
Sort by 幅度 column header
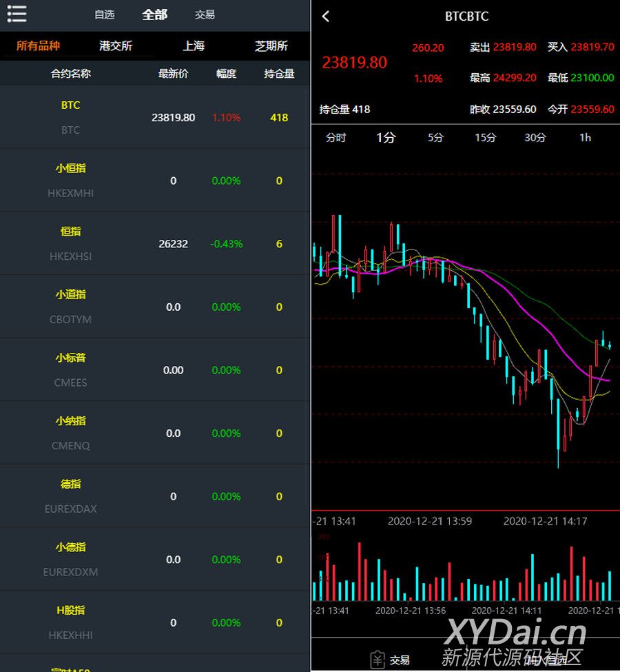click(x=227, y=74)
